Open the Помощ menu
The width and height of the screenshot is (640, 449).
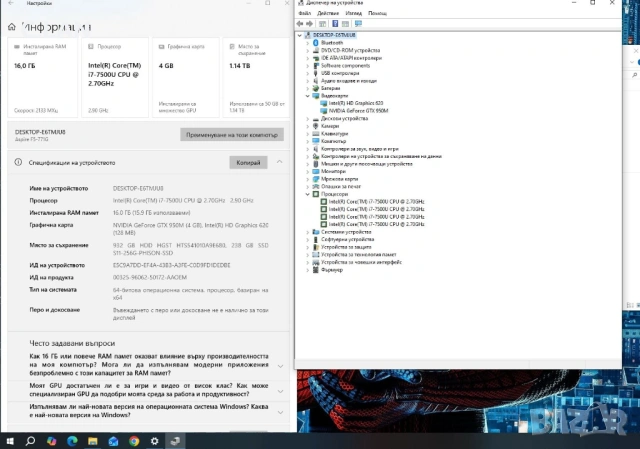pos(377,13)
